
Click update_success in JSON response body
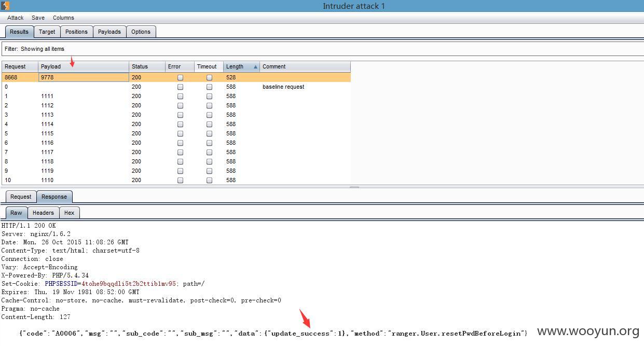tap(302, 334)
